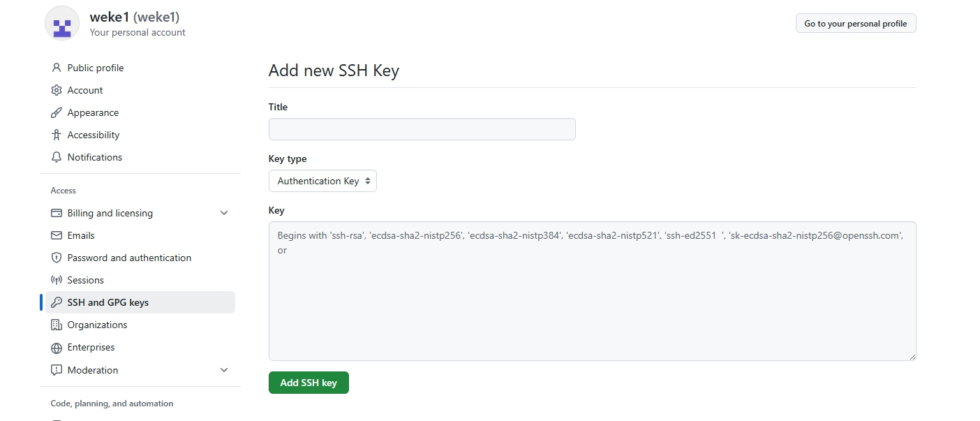Open Account settings via the gear icon
The height and width of the screenshot is (421, 980).
pos(56,89)
